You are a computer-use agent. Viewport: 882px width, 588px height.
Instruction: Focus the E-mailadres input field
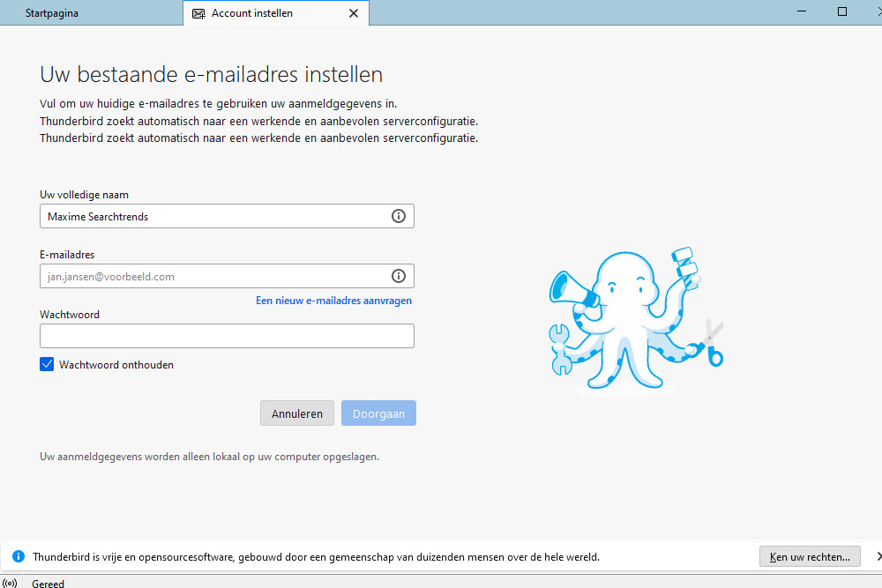click(227, 276)
